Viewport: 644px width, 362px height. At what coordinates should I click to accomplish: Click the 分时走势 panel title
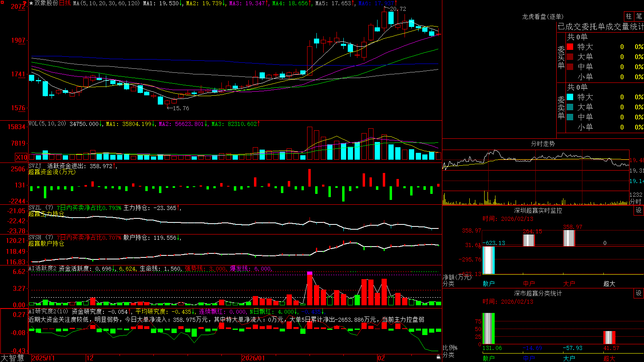[543, 144]
